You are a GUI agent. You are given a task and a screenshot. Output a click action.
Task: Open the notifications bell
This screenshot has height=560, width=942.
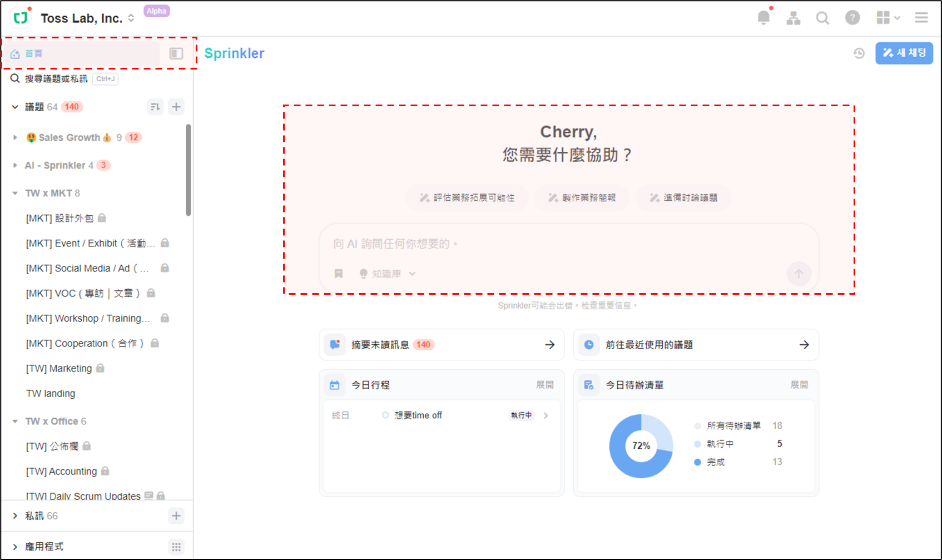(763, 18)
